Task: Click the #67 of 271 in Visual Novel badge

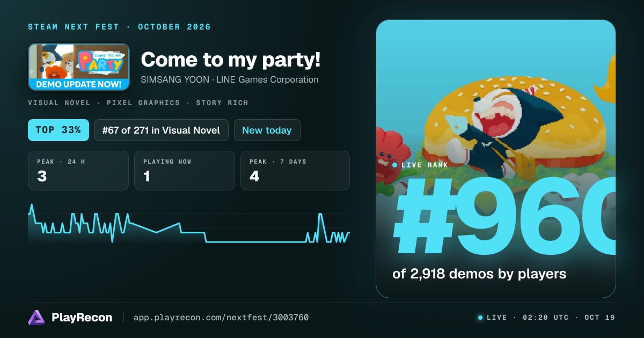Action: 162,130
